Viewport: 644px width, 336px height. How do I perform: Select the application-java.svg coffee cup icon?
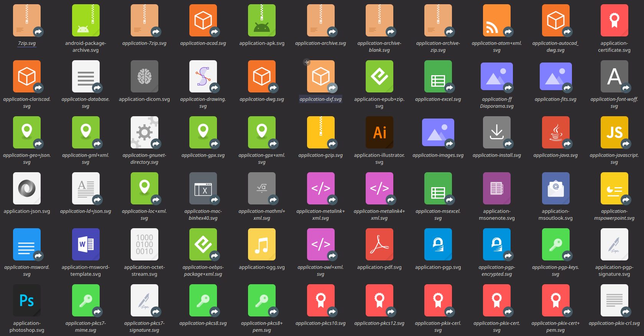[556, 132]
